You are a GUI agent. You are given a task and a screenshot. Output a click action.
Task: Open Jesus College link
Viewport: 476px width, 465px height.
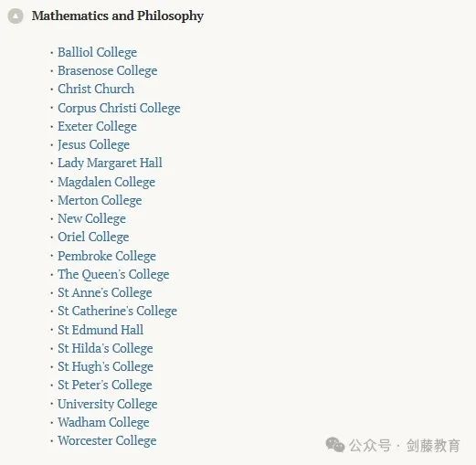click(93, 144)
